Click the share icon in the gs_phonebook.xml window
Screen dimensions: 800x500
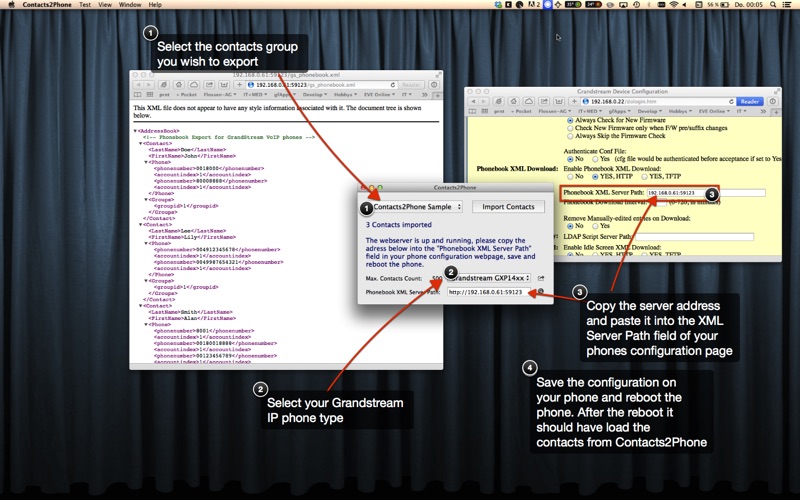(209, 85)
